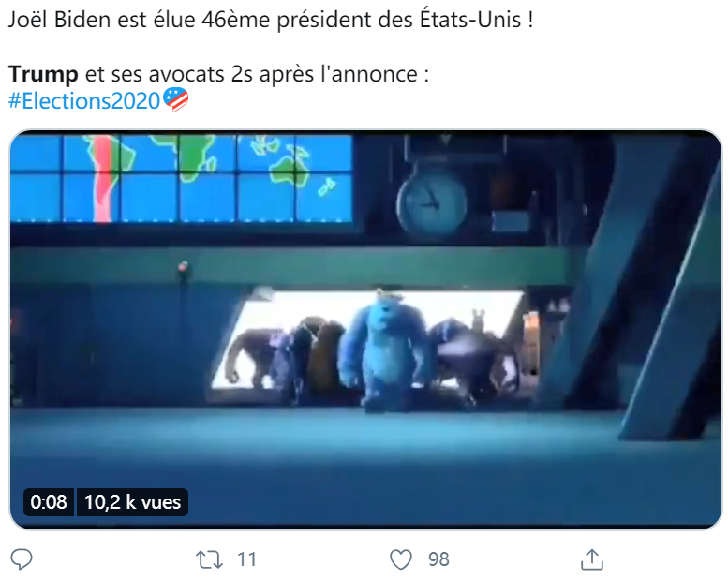Click the wall clock in the video

click(x=431, y=202)
